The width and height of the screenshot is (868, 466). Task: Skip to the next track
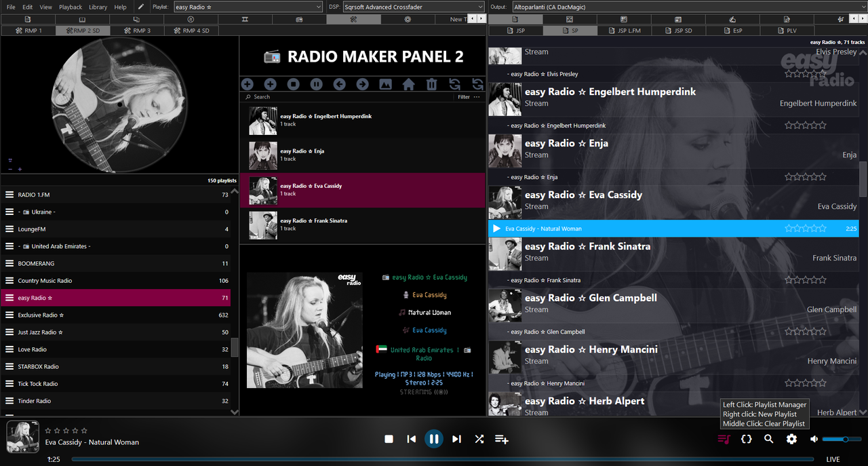coord(456,439)
